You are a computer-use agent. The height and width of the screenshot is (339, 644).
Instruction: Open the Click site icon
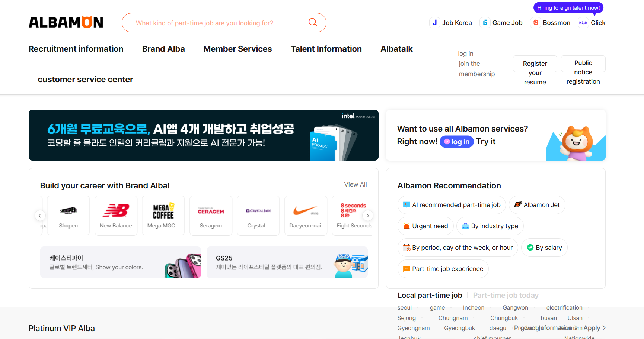(583, 23)
